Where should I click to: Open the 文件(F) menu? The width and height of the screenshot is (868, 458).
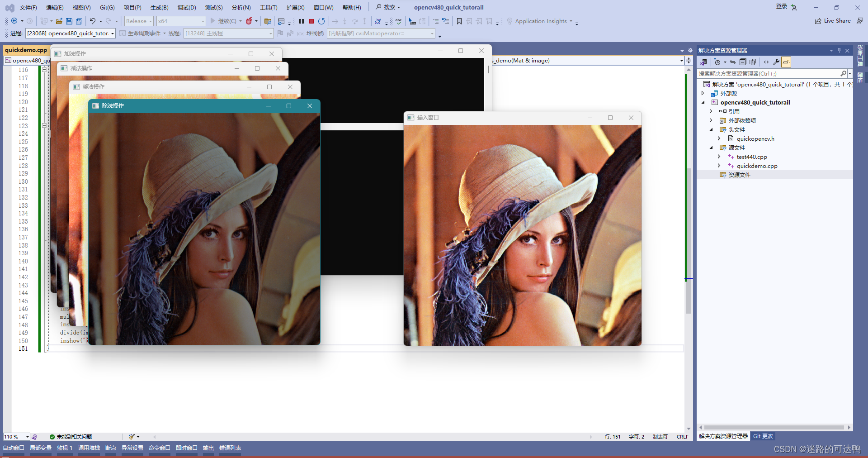point(28,8)
